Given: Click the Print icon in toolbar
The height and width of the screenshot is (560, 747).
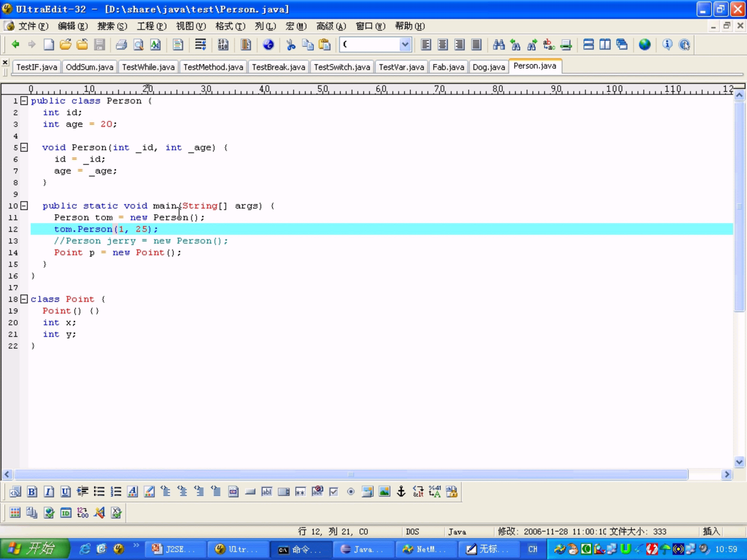Looking at the screenshot, I should (121, 45).
